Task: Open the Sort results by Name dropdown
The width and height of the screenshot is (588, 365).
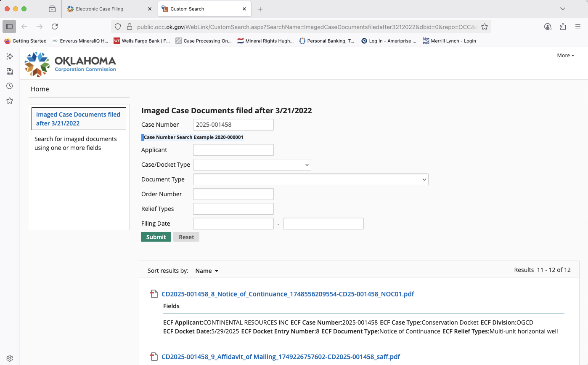Action: pos(207,271)
